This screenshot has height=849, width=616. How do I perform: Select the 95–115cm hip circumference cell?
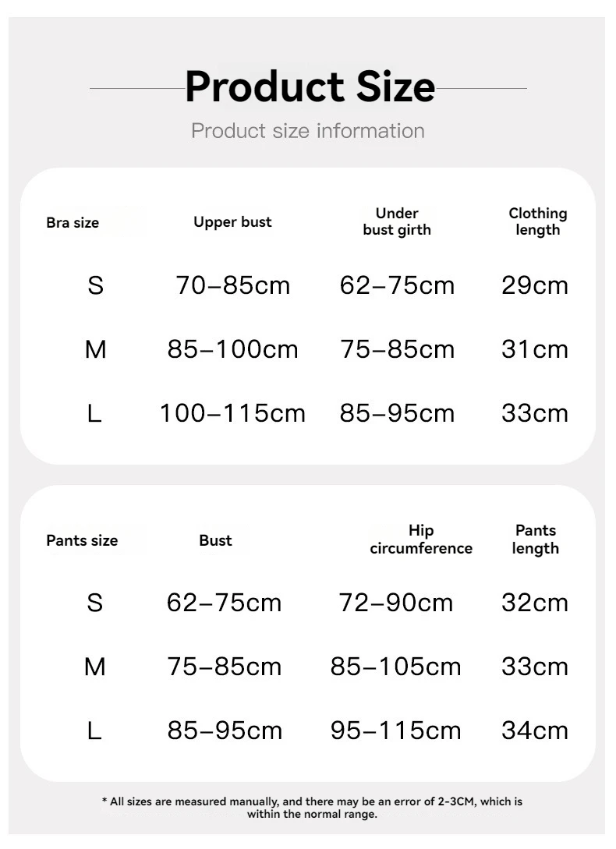coord(396,730)
